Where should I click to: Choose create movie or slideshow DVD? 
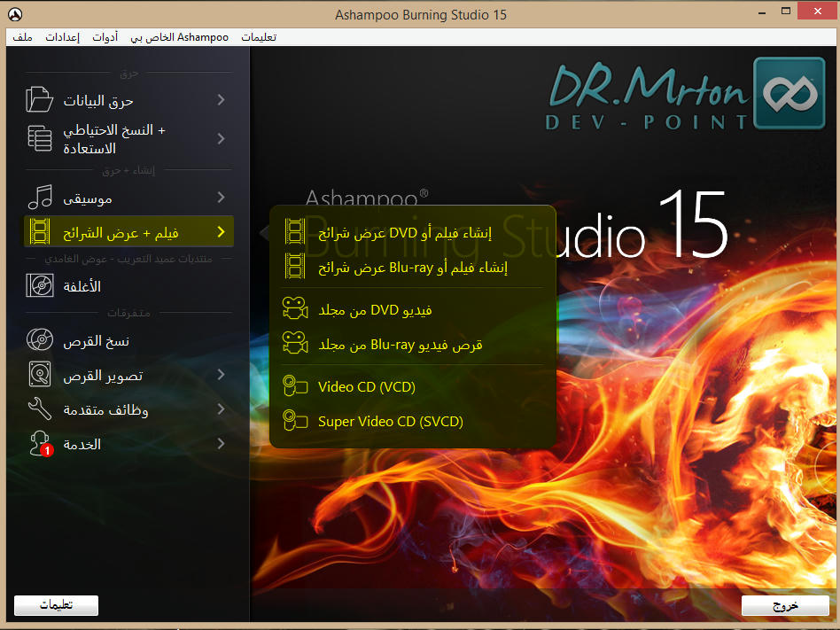click(x=404, y=233)
